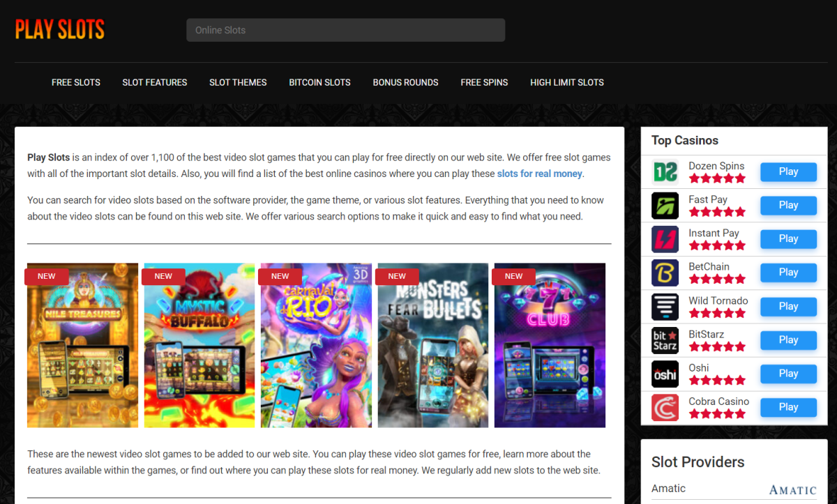Click the Fast Pay casino name

(x=708, y=199)
